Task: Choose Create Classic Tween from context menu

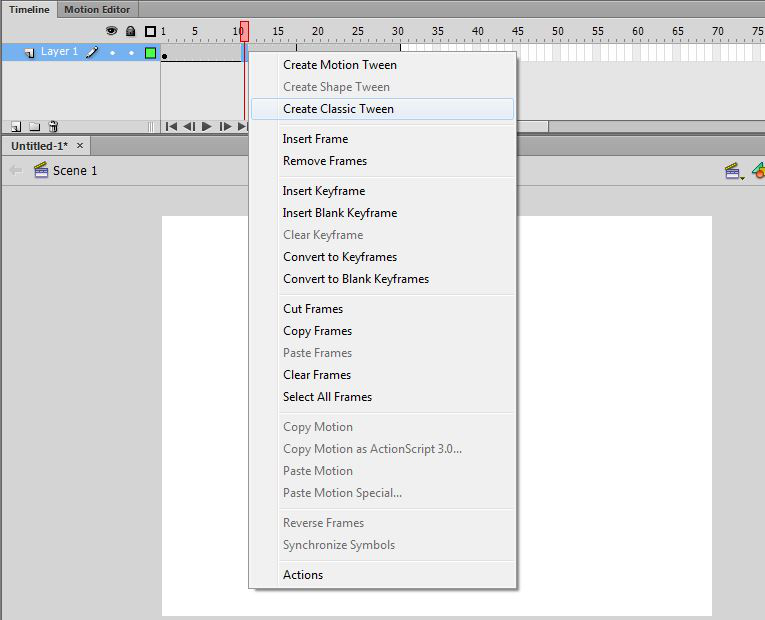Action: tap(338, 109)
